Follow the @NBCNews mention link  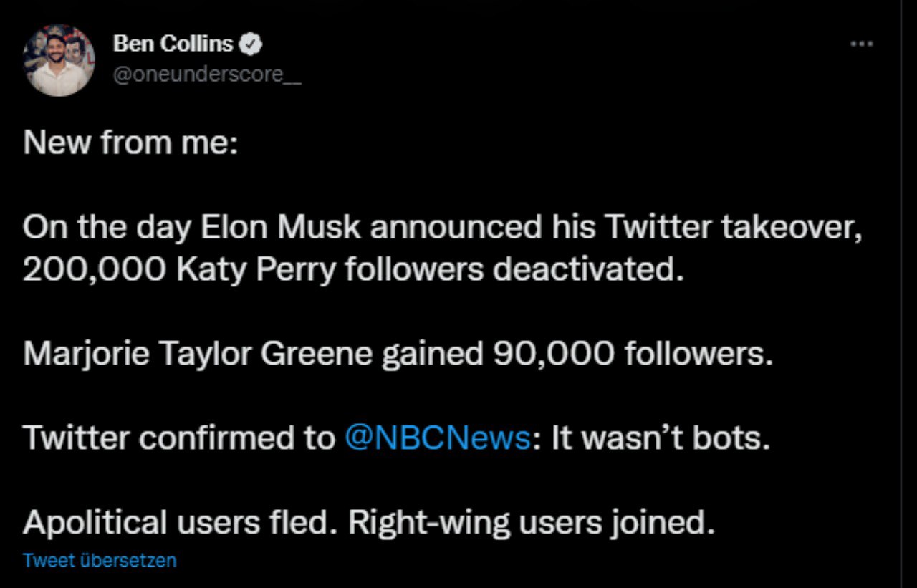tap(437, 438)
